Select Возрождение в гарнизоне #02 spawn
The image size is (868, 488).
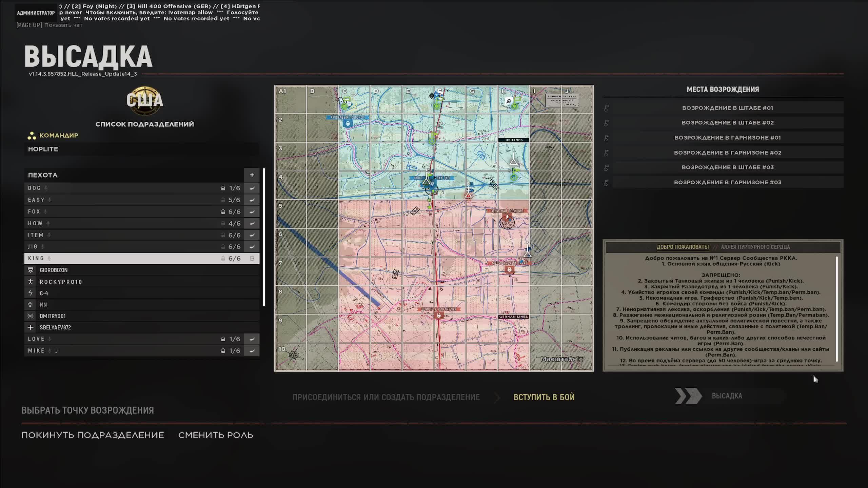click(x=727, y=152)
